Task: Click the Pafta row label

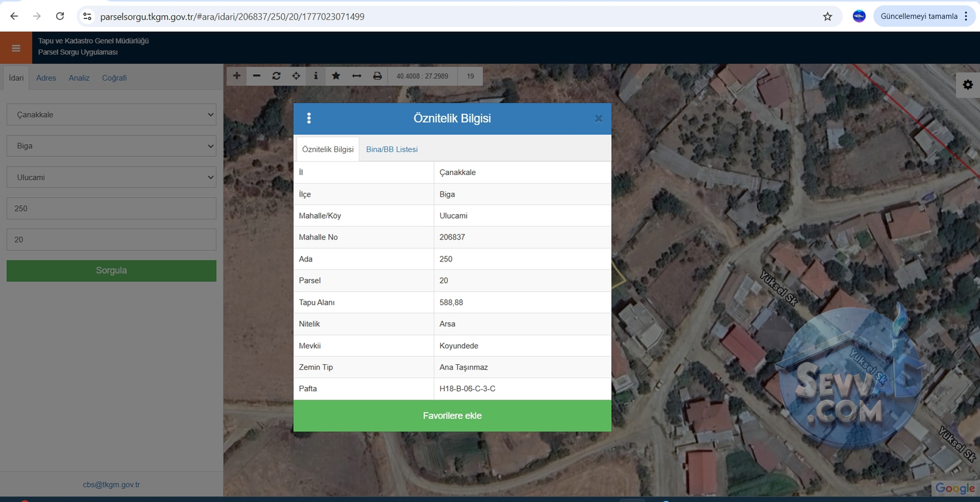Action: [x=308, y=389]
